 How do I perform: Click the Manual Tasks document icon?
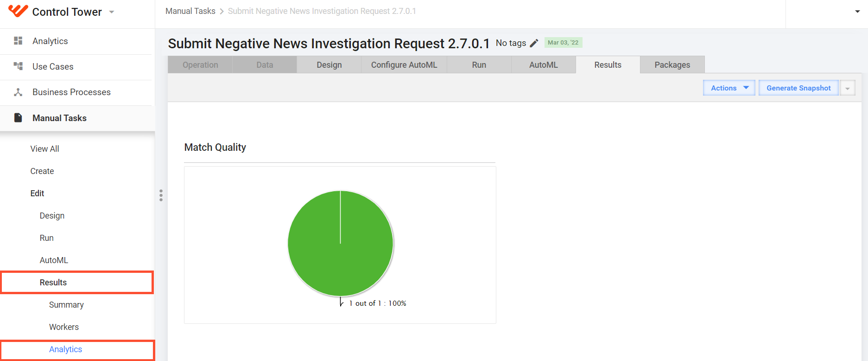click(x=18, y=118)
